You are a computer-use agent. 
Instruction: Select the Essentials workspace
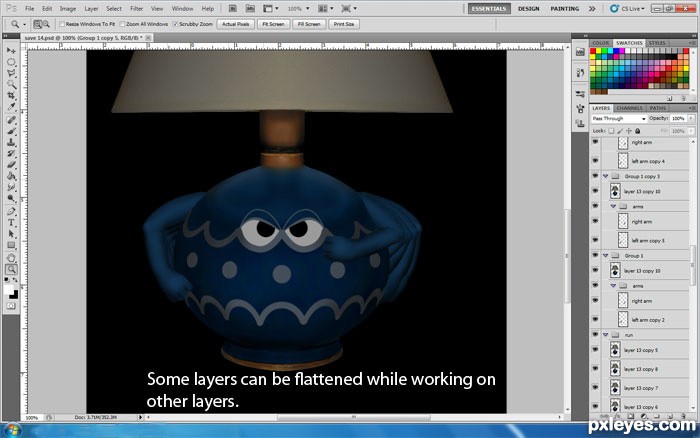[x=489, y=8]
